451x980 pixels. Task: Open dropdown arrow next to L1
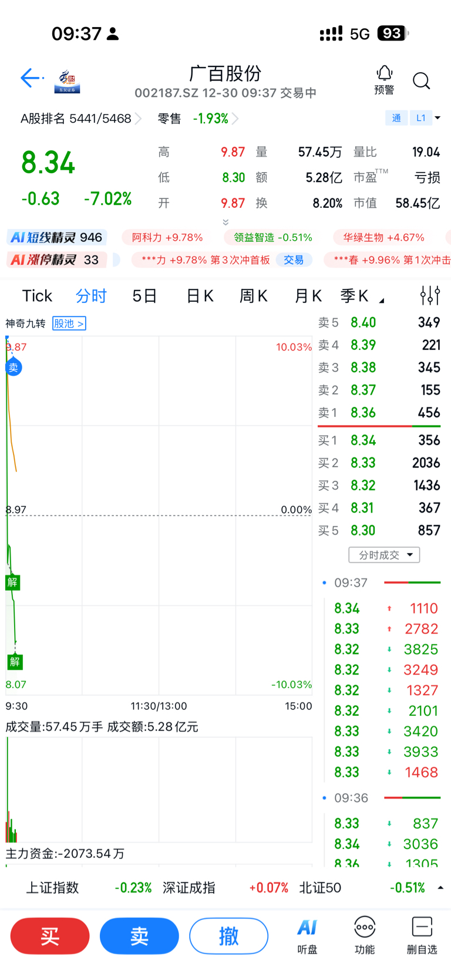click(437, 118)
